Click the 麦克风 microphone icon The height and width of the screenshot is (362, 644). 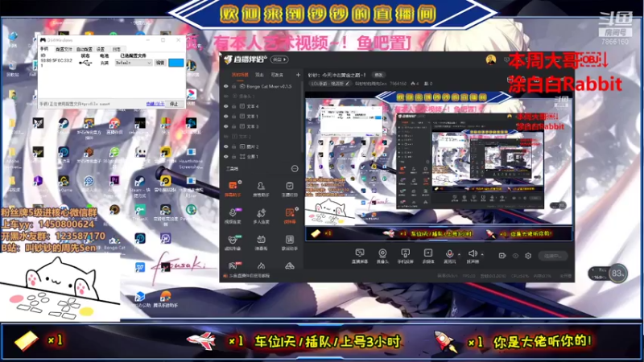[x=449, y=255]
